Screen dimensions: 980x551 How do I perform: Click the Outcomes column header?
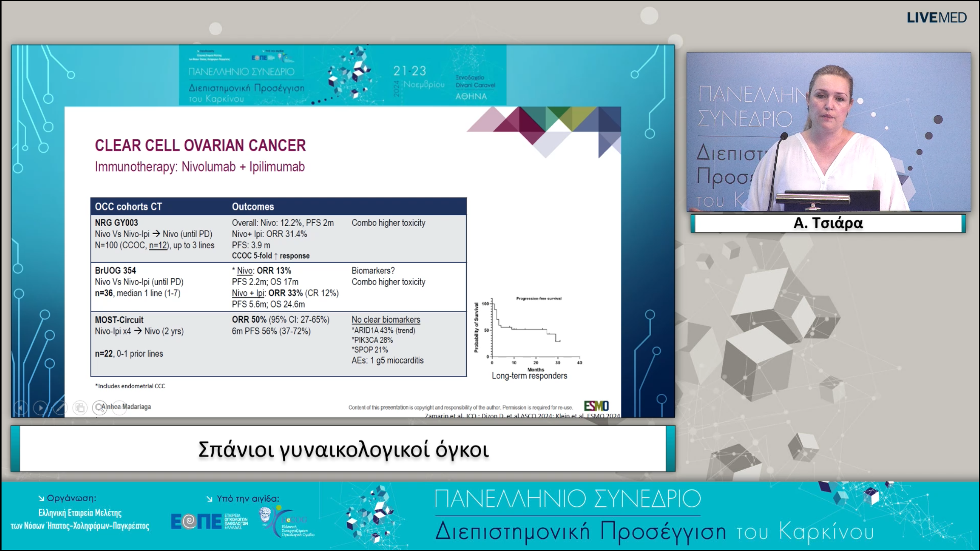tap(253, 207)
